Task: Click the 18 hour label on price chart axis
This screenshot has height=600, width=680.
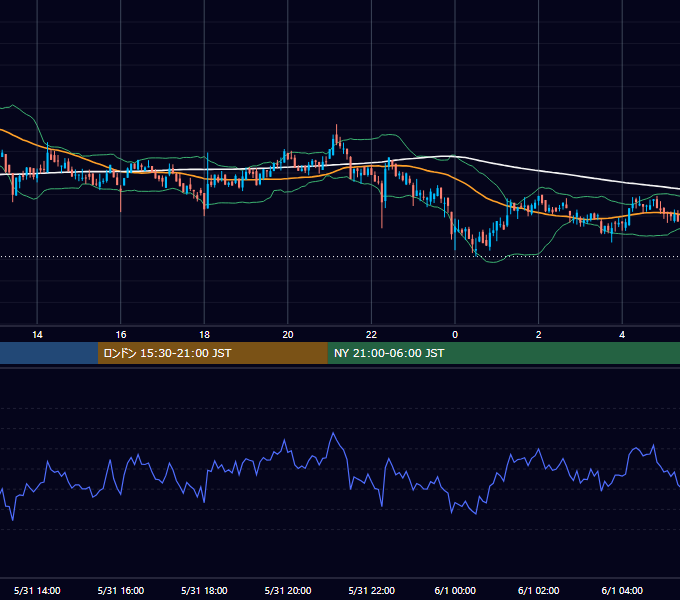Action: click(x=204, y=335)
